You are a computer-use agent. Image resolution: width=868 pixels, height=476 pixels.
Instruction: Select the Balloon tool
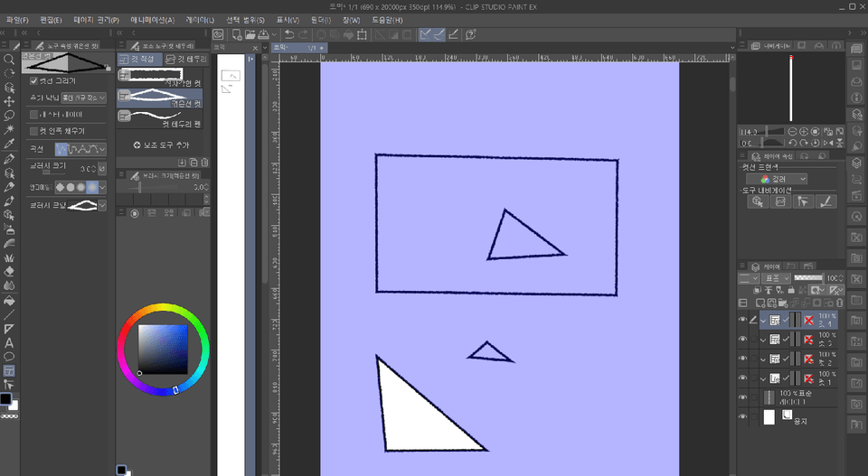9,357
